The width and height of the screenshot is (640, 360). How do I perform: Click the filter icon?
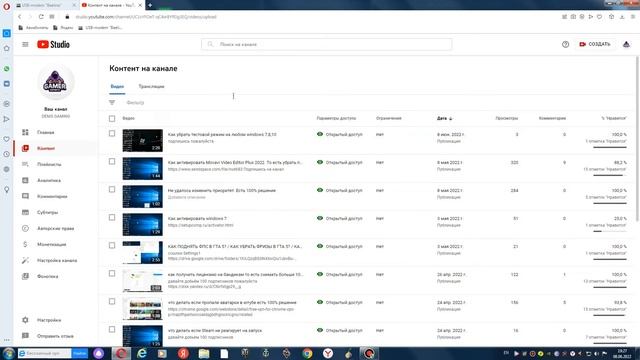point(112,102)
